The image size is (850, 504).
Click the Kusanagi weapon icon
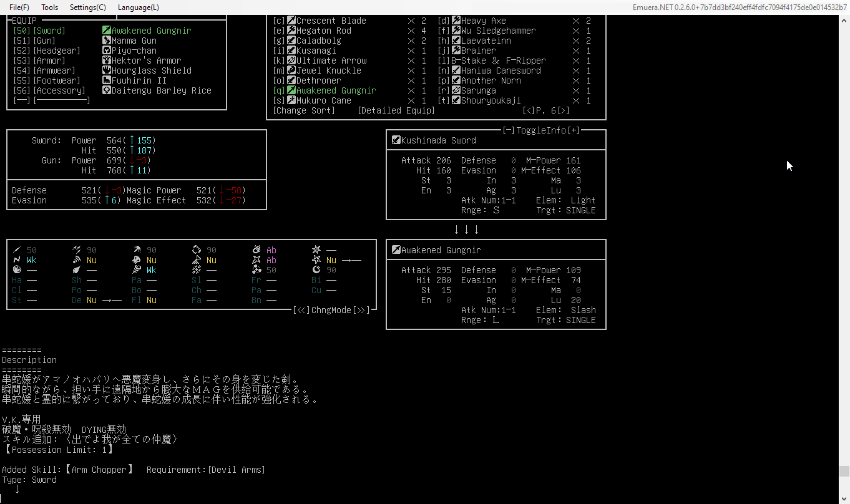pos(291,51)
